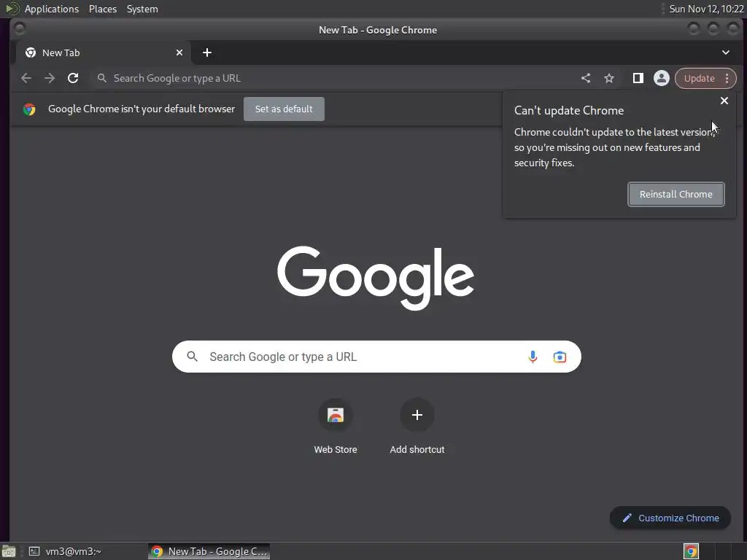Start voice search with the microphone icon
This screenshot has height=560, width=747.
pos(533,357)
